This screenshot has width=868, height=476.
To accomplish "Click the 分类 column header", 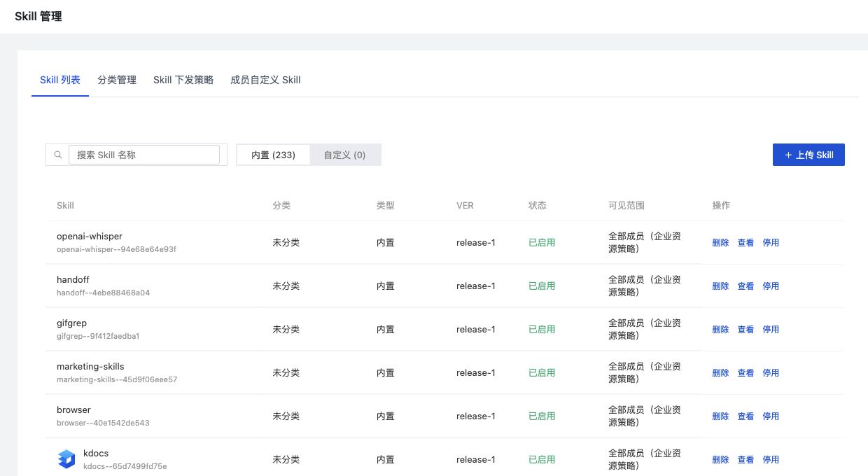I will (x=281, y=206).
